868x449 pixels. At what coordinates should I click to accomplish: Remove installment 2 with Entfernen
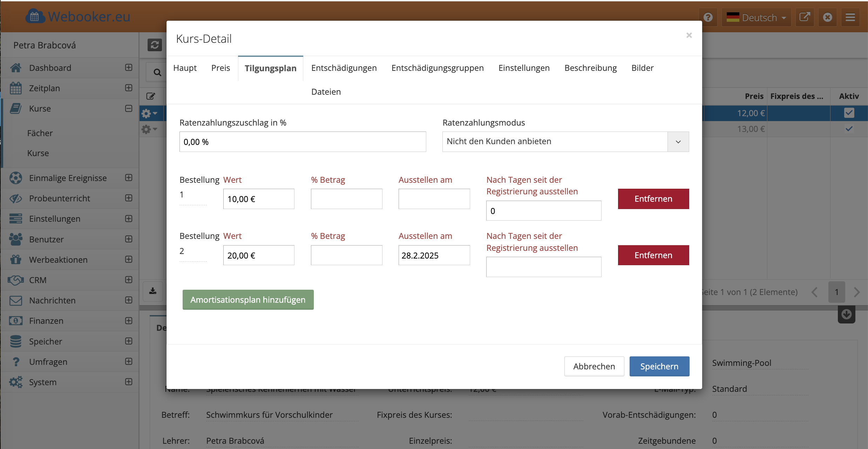point(653,255)
